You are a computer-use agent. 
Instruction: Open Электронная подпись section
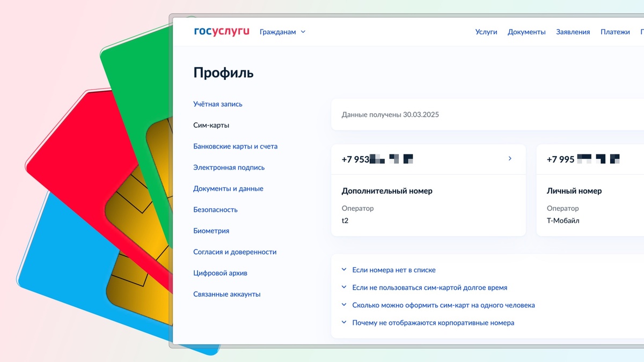(x=229, y=167)
